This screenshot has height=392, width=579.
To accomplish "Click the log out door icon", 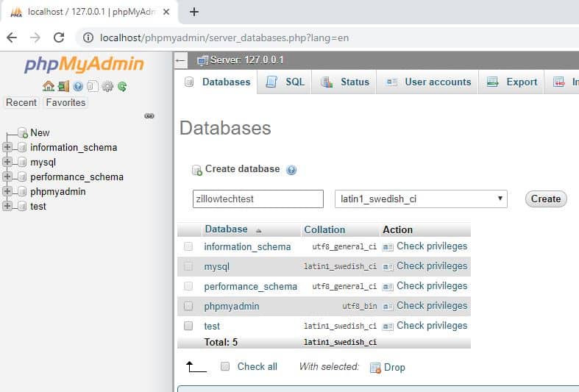I will point(63,86).
